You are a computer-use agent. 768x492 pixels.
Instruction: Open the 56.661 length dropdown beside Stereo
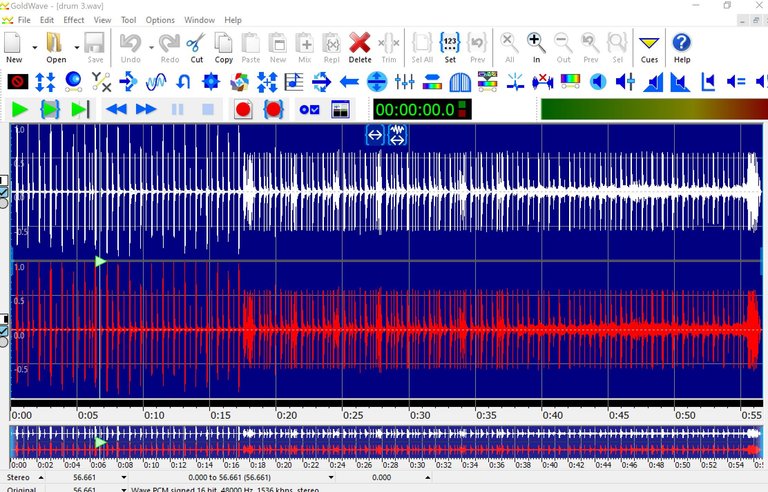tap(123, 477)
